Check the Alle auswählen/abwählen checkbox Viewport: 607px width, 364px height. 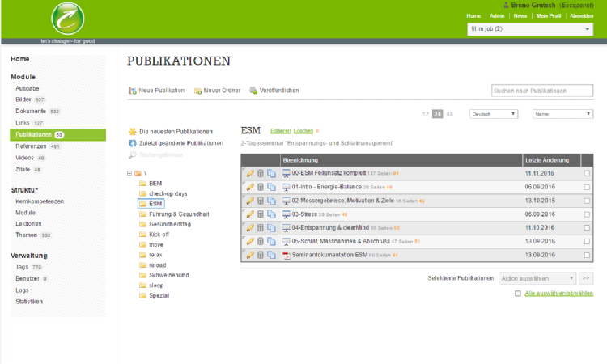coord(518,294)
